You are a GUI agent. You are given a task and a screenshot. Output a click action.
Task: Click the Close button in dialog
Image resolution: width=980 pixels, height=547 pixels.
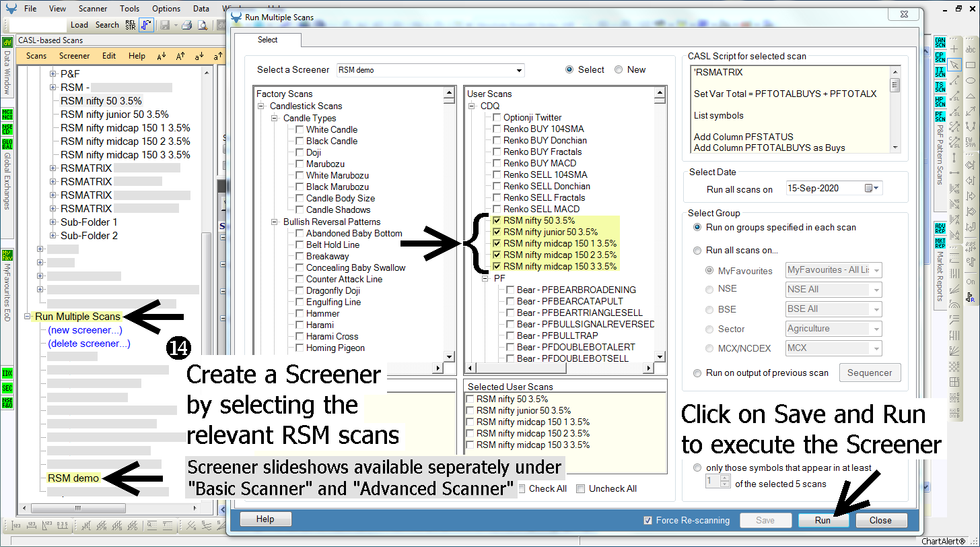pyautogui.click(x=880, y=520)
